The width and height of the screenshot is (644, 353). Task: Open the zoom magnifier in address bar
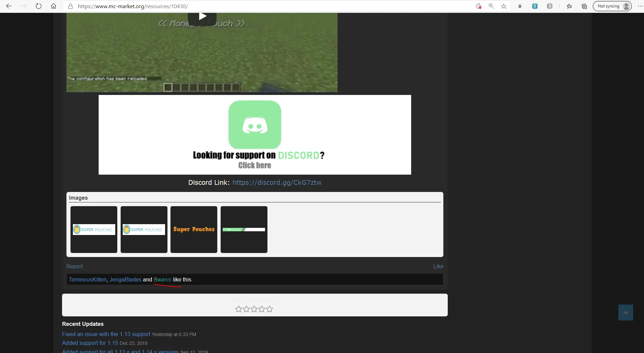[491, 6]
